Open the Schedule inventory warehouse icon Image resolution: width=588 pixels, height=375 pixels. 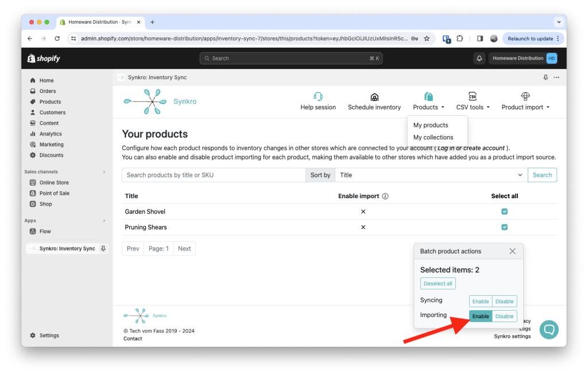374,97
